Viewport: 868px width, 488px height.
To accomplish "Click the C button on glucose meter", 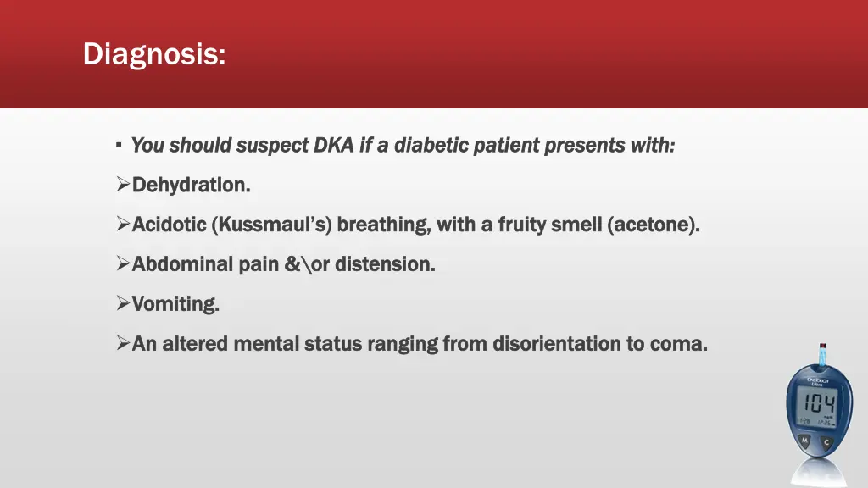I will click(826, 441).
